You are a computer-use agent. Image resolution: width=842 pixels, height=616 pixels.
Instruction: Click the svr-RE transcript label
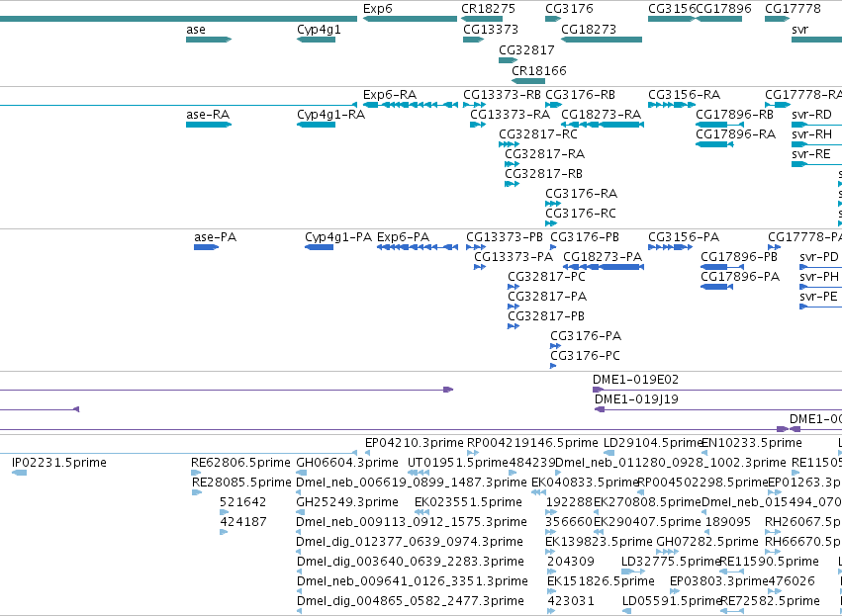[811, 154]
